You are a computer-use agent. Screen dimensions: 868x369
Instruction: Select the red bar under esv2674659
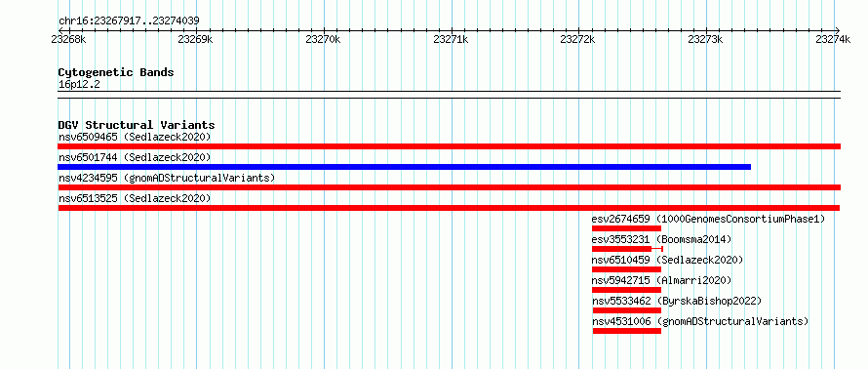click(x=626, y=228)
